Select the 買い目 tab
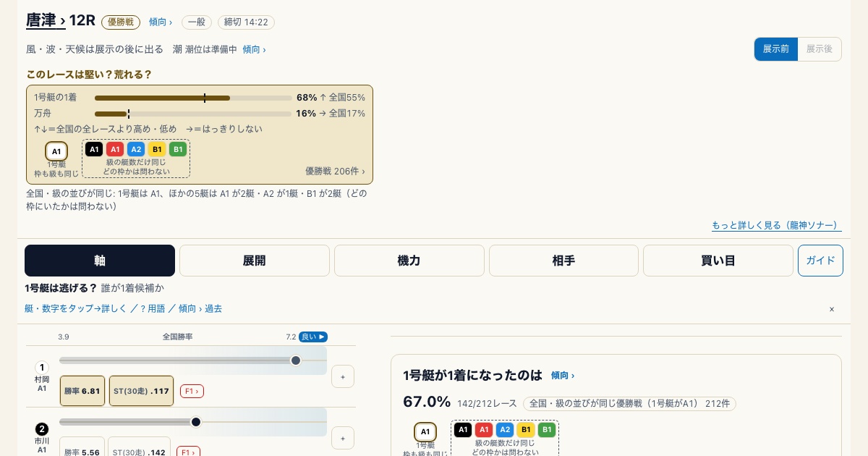This screenshot has width=868, height=456. 718,261
